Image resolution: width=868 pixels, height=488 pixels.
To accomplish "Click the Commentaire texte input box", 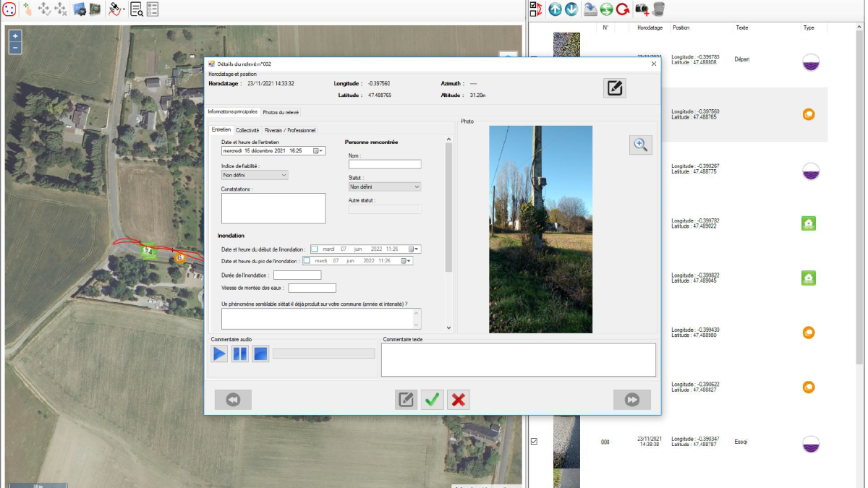I will [x=518, y=359].
